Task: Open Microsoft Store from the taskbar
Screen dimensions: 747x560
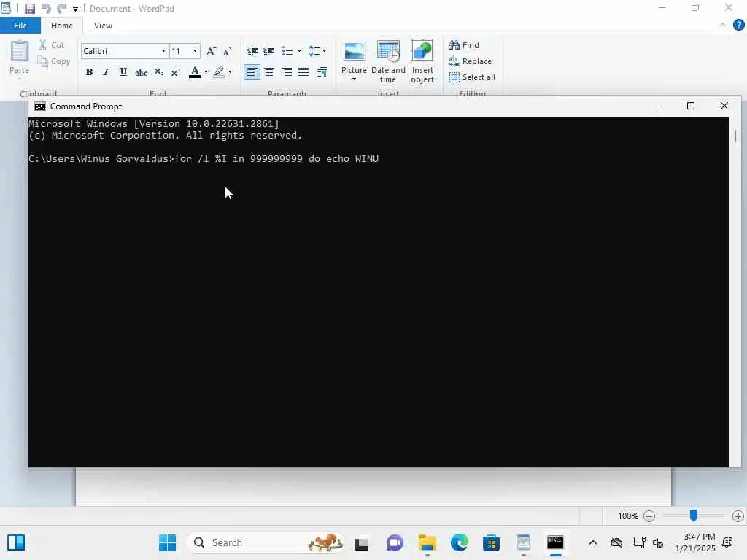Action: [491, 542]
